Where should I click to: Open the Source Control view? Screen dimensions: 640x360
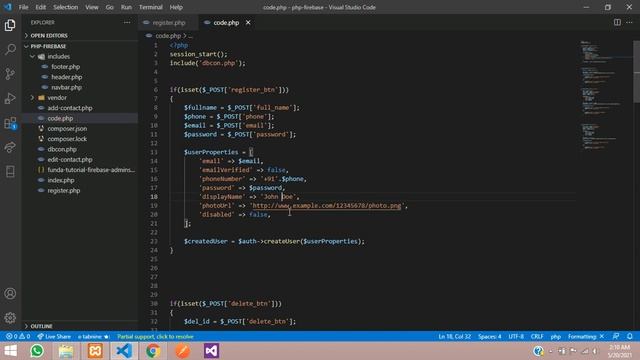tap(10, 74)
